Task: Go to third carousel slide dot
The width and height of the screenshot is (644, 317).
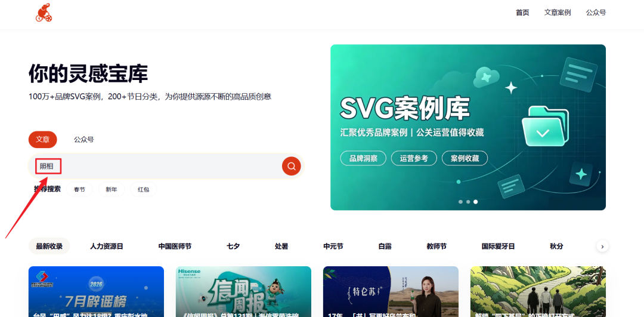Action: [476, 202]
